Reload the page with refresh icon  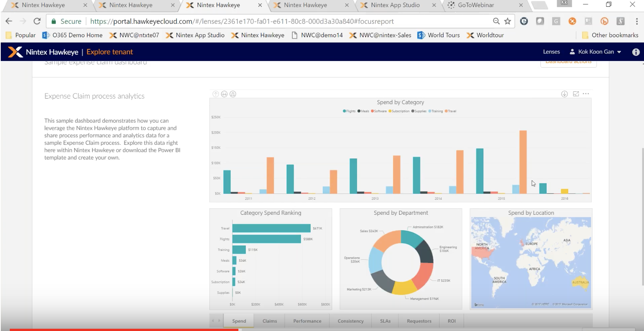coord(37,21)
